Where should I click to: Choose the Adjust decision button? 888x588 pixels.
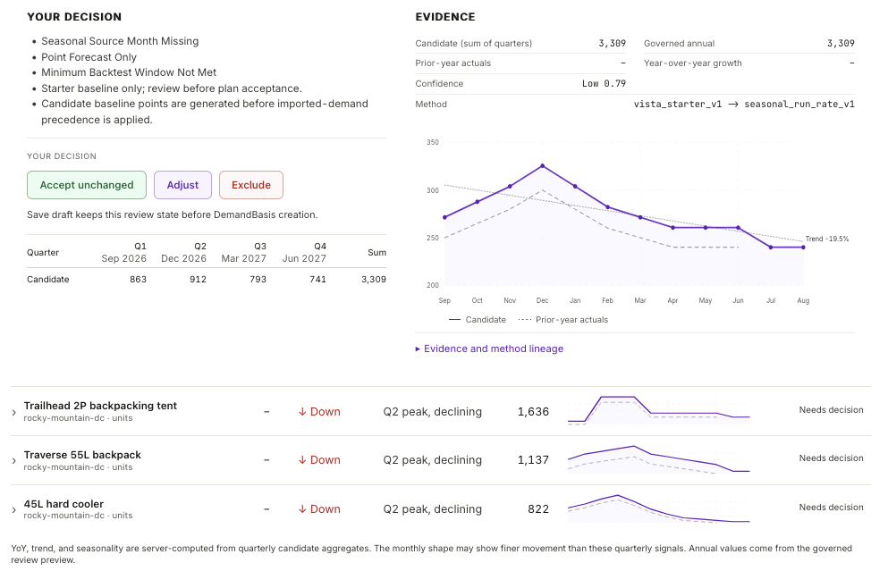coord(182,185)
